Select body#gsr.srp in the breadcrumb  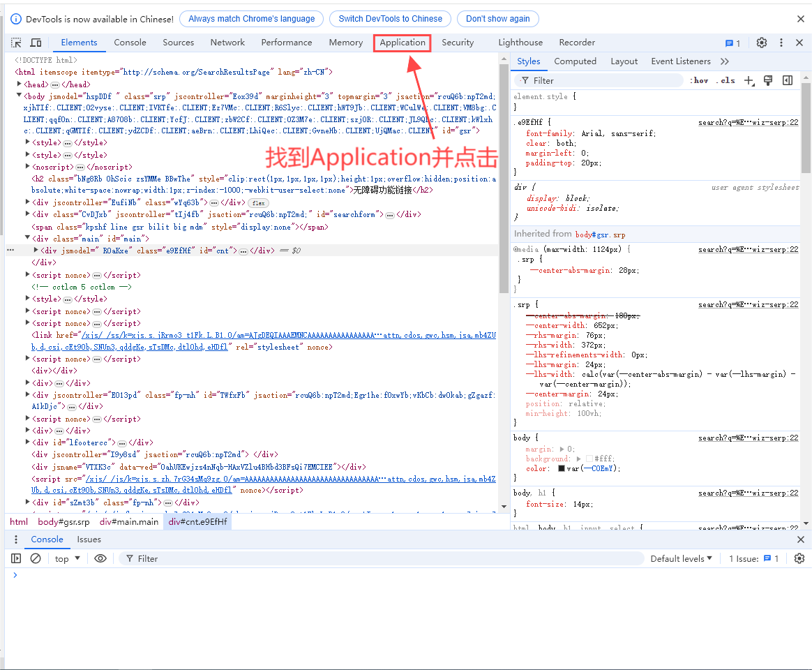tap(63, 522)
